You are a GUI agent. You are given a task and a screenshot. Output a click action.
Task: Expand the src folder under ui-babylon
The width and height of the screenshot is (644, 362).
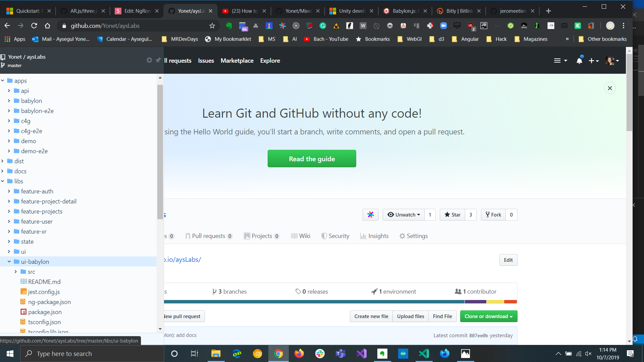click(16, 272)
